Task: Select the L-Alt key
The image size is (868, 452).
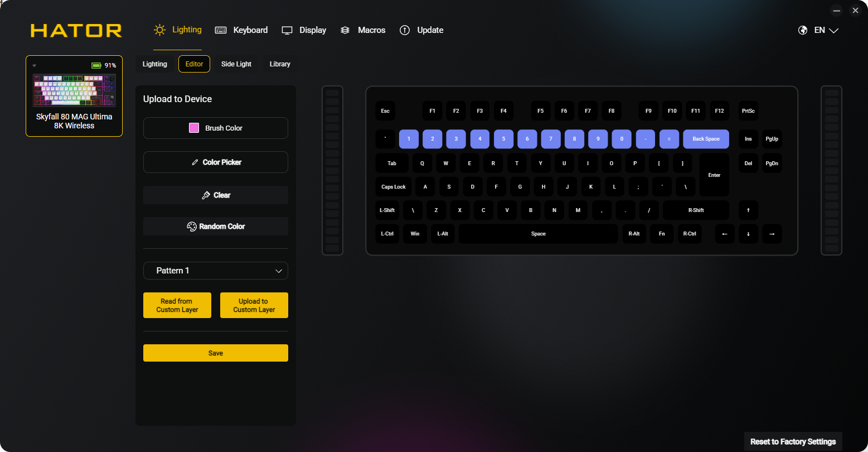Action: tap(443, 234)
